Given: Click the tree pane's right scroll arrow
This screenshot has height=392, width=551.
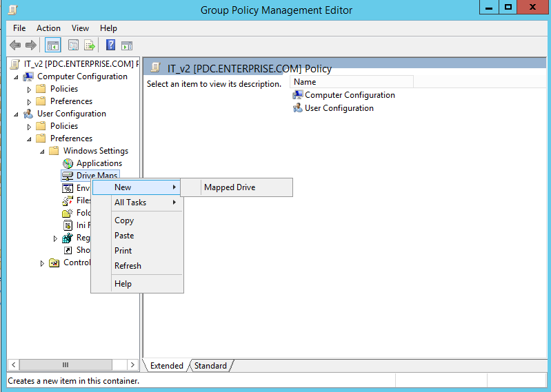Looking at the screenshot, I should [x=132, y=364].
